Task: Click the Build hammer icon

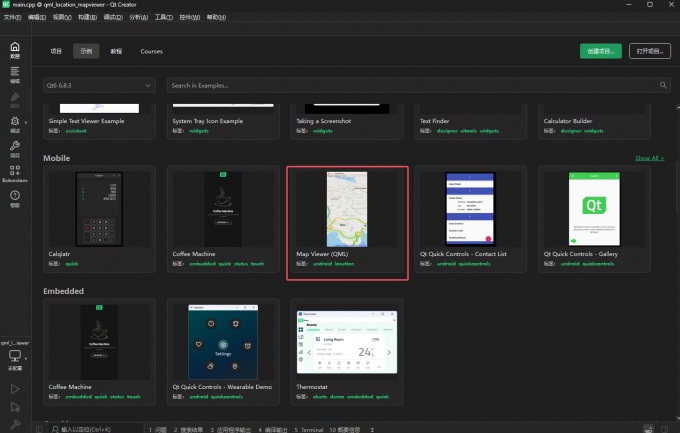Action: [14, 425]
